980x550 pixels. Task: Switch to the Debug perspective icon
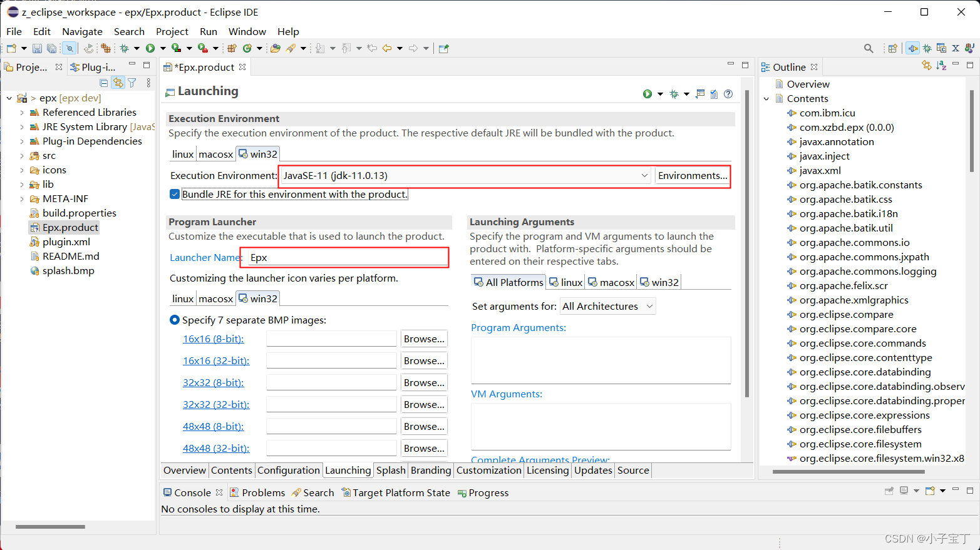[x=927, y=48]
